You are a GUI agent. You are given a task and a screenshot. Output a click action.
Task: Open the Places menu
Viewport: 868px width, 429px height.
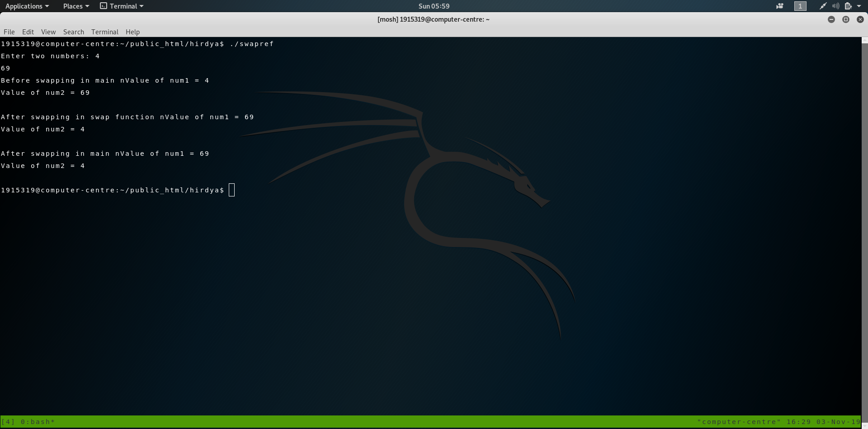point(76,6)
